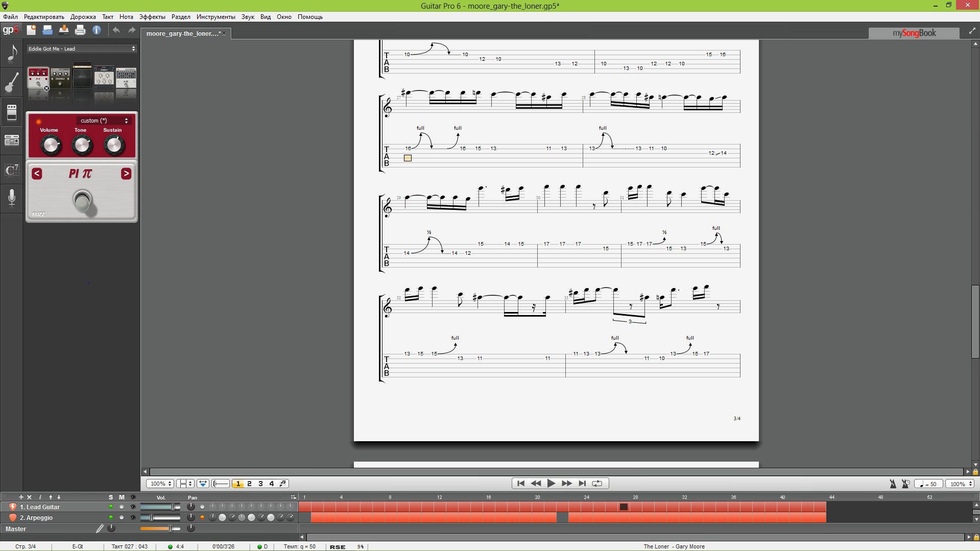
Task: Toggle loop playback
Action: [x=597, y=483]
